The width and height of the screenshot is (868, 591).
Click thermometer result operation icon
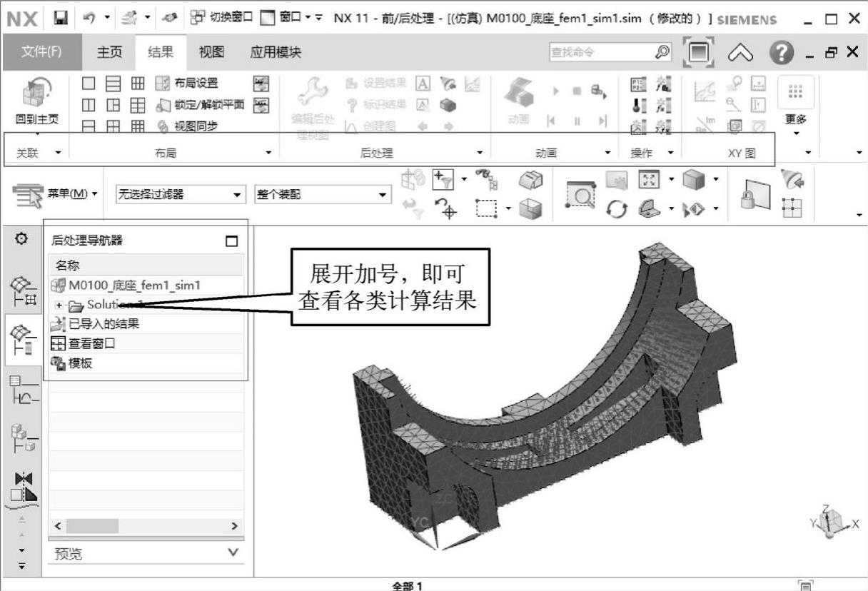coord(638,106)
